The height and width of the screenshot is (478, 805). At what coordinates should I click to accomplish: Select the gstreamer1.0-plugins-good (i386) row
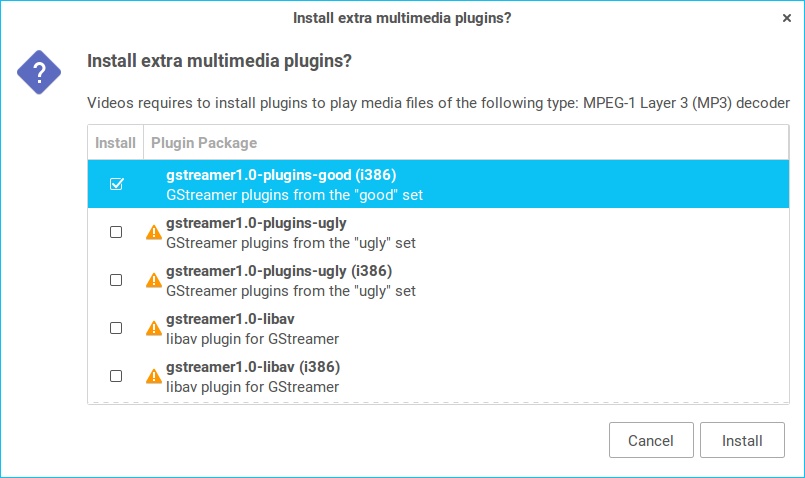(400, 184)
